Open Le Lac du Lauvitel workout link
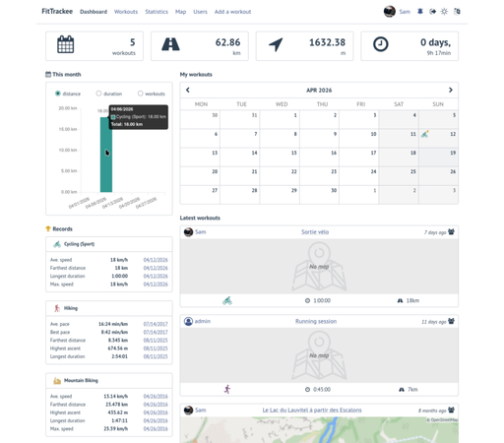 click(312, 411)
